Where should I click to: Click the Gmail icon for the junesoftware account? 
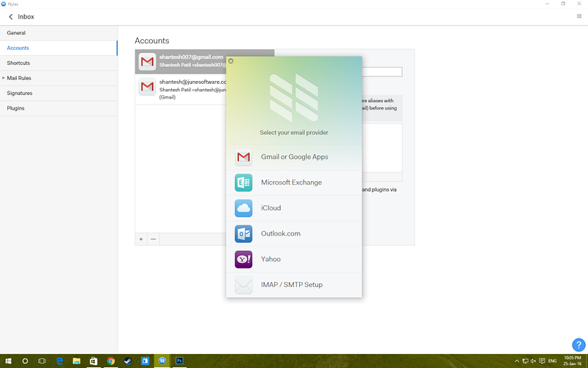[147, 87]
